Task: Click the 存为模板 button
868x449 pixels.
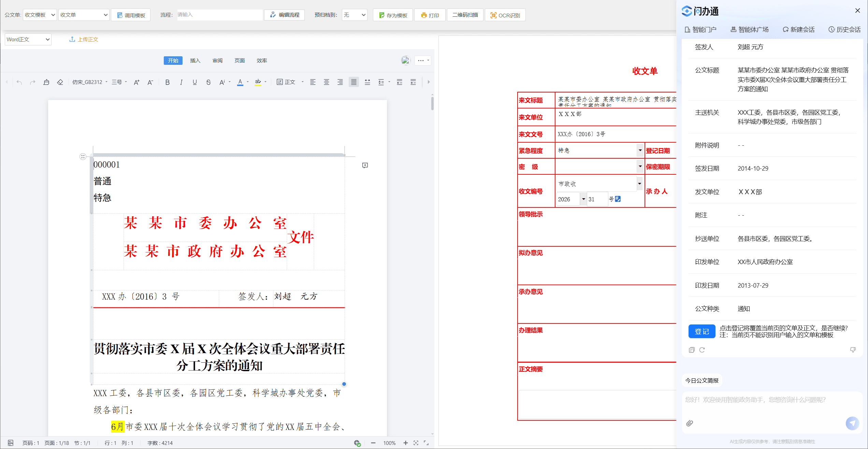Action: 393,15
